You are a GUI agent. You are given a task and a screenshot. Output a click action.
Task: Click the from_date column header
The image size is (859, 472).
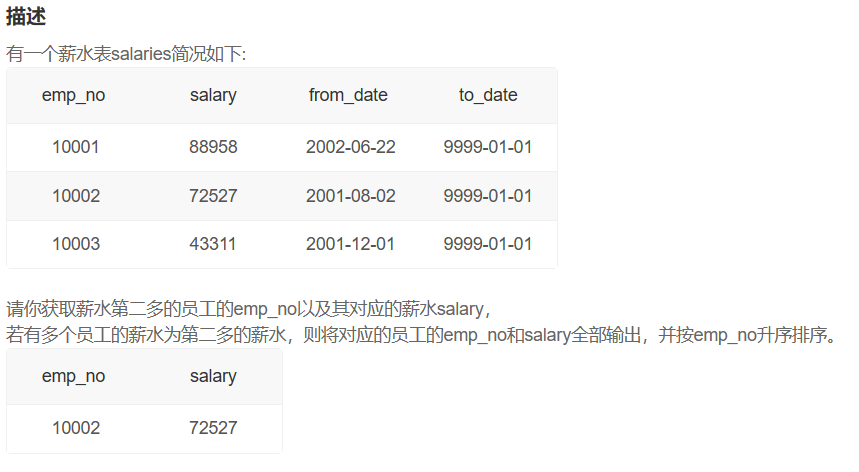click(x=348, y=96)
